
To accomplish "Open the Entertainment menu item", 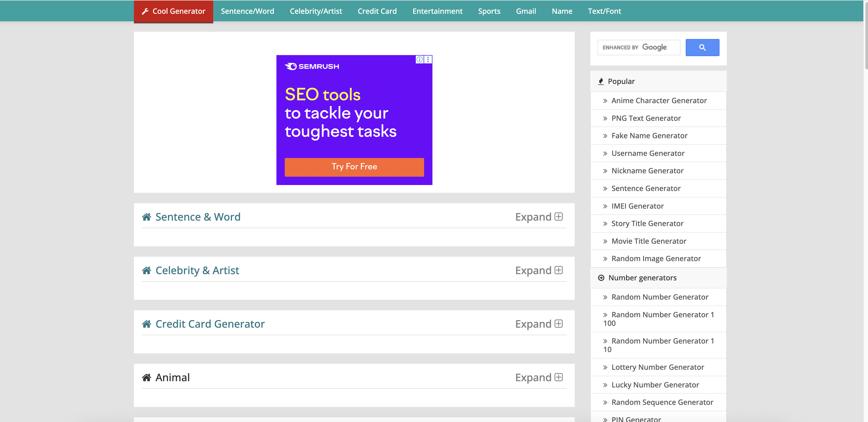I will coord(437,11).
